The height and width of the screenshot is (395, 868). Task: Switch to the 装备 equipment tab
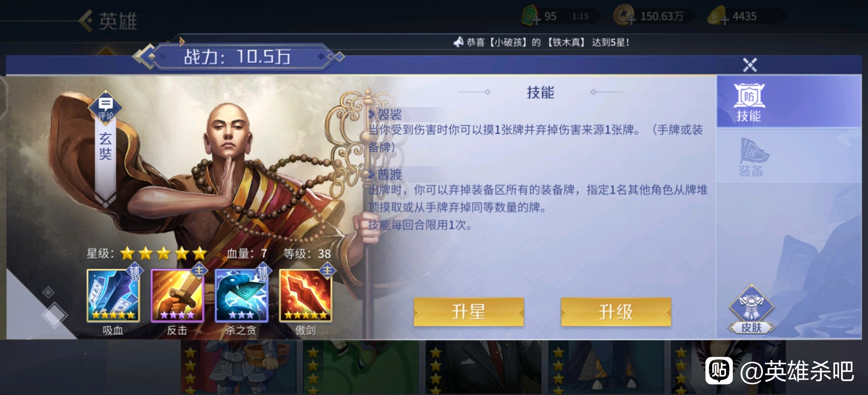click(752, 156)
